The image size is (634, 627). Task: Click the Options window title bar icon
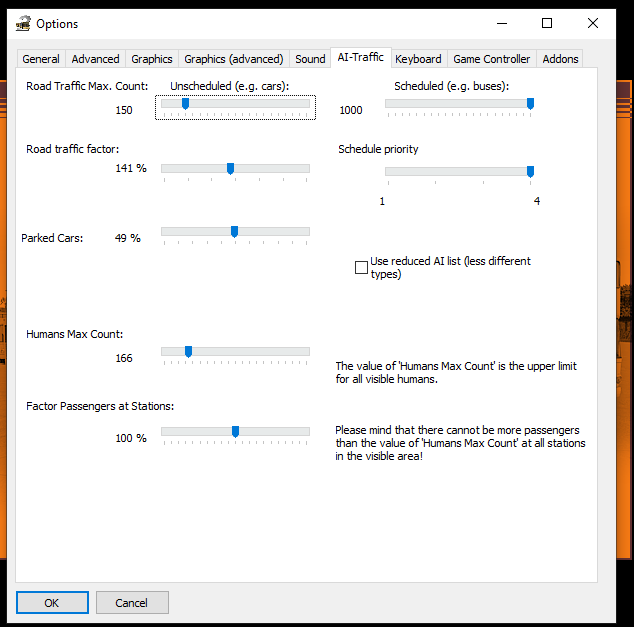click(23, 23)
